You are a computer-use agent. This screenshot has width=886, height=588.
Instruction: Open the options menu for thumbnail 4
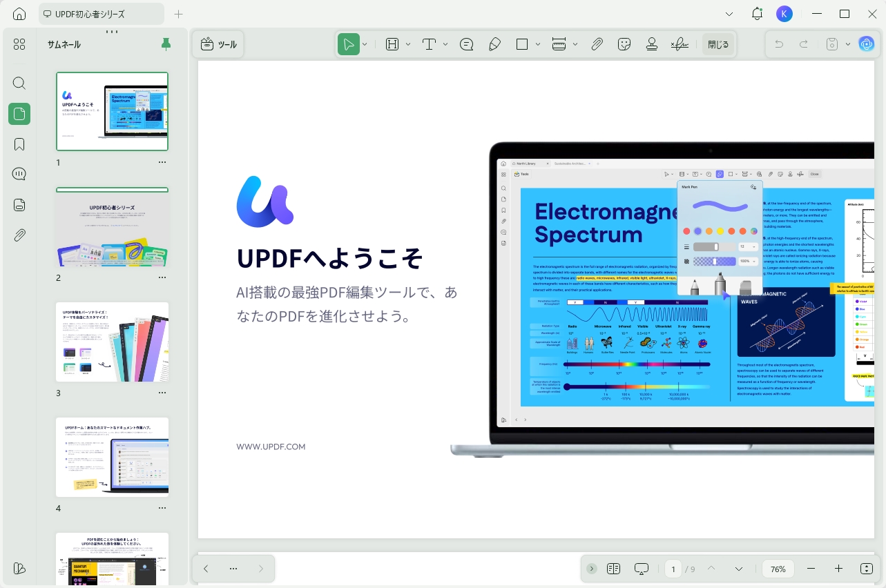tap(162, 508)
